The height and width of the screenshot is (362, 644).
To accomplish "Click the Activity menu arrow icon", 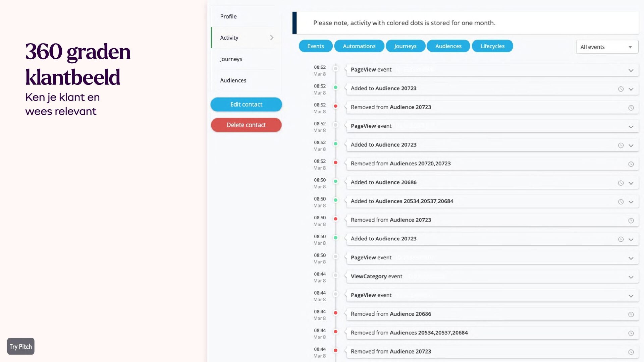I will tap(272, 38).
